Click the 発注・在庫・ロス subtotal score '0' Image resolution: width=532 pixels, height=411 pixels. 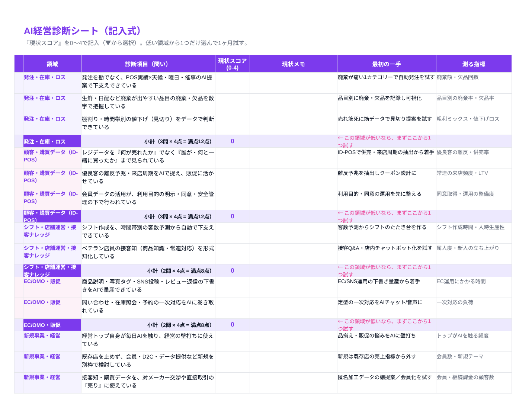(x=233, y=141)
